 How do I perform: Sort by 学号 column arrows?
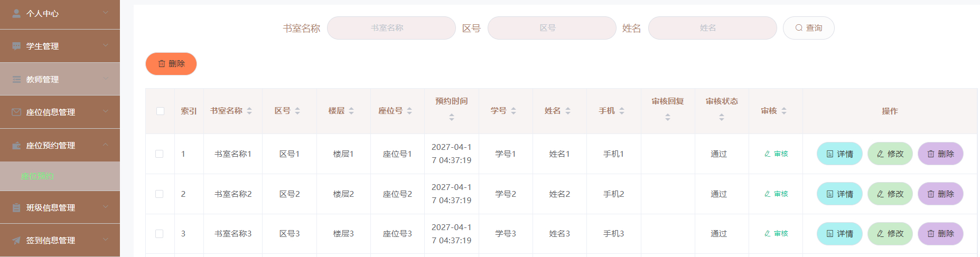[x=514, y=111]
